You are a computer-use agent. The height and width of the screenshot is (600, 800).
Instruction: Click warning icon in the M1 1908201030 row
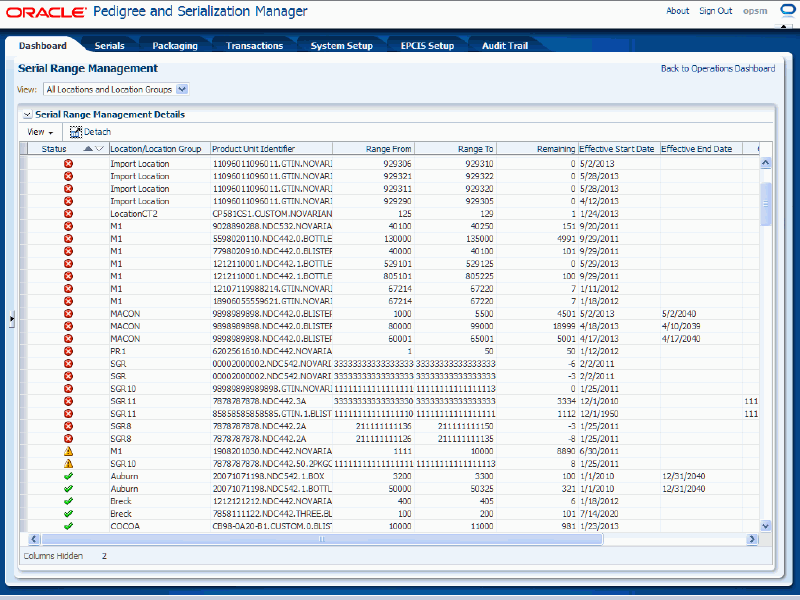[68, 451]
